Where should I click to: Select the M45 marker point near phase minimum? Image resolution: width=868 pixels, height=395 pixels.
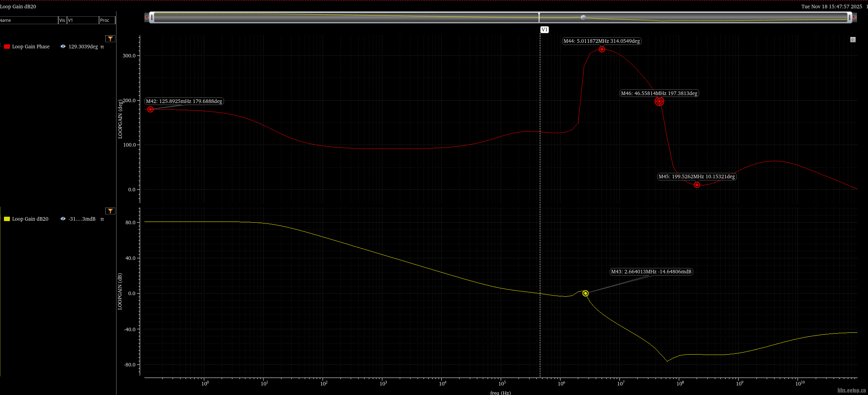(697, 185)
